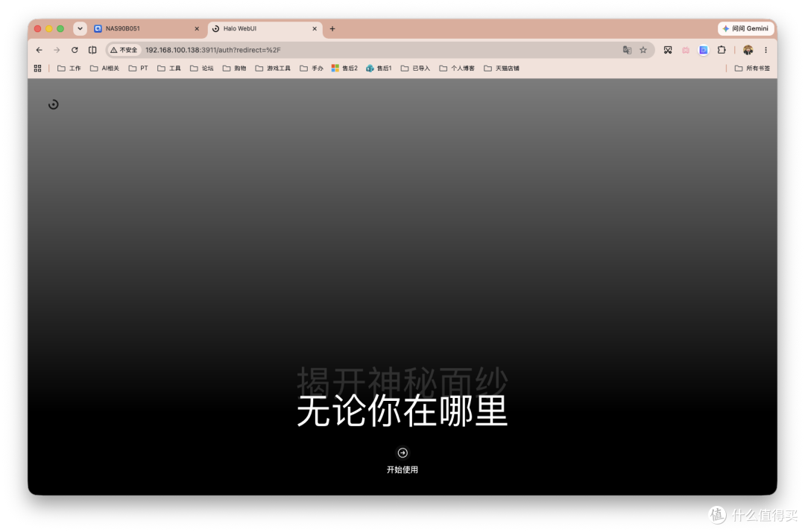
Task: Open the 工具 bookmark folder
Action: pos(169,69)
